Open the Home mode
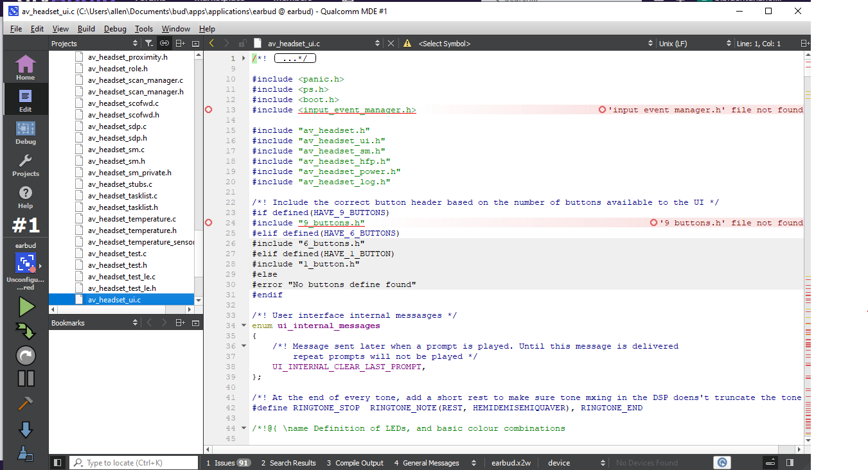The width and height of the screenshot is (868, 470). coord(25,67)
